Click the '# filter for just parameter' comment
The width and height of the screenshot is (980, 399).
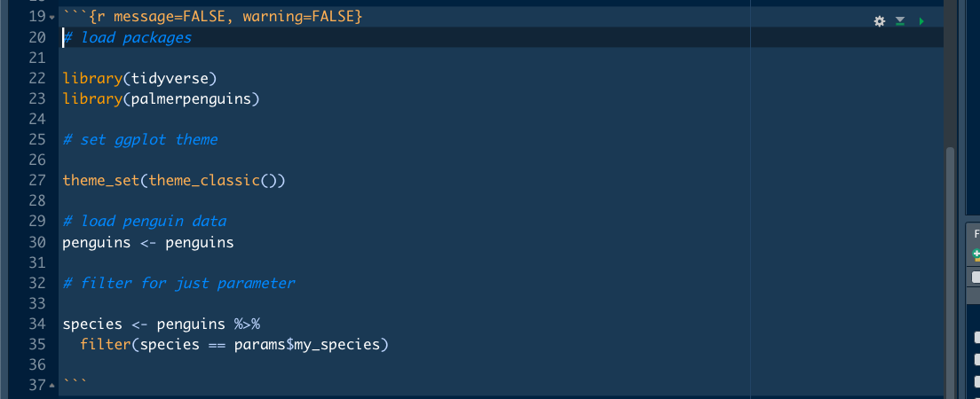[178, 284]
